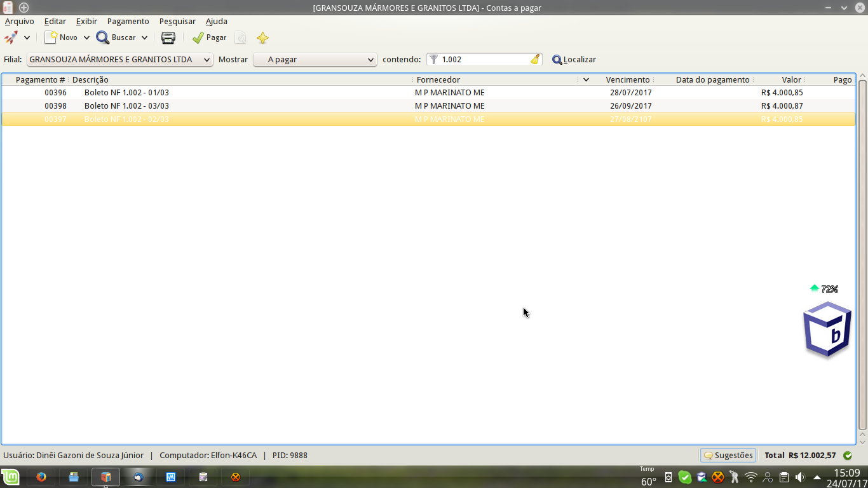The image size is (868, 488).
Task: Launch the rocket shortcut icon in toolbar
Action: tap(11, 37)
